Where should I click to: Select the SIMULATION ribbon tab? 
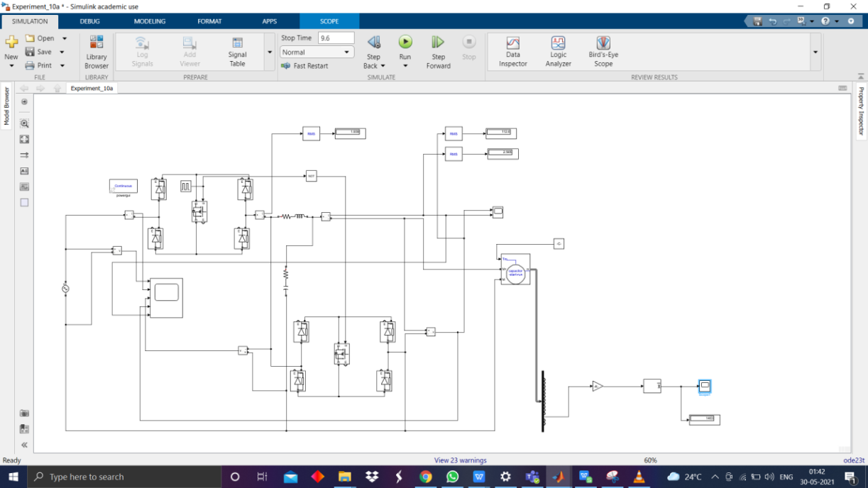tap(30, 21)
